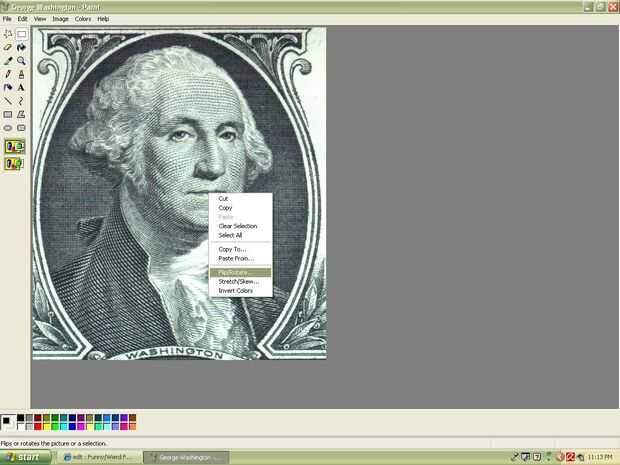
Task: Click the red system tray icon
Action: pos(570,457)
